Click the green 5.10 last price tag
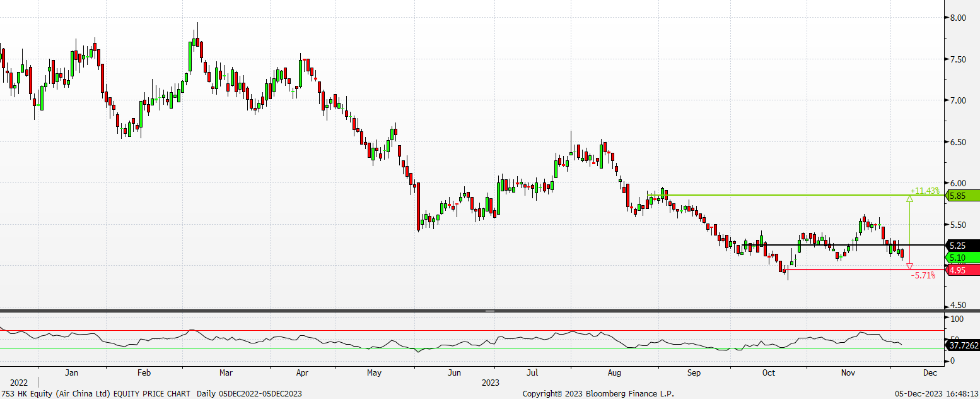This screenshot has width=980, height=399. pos(962,258)
